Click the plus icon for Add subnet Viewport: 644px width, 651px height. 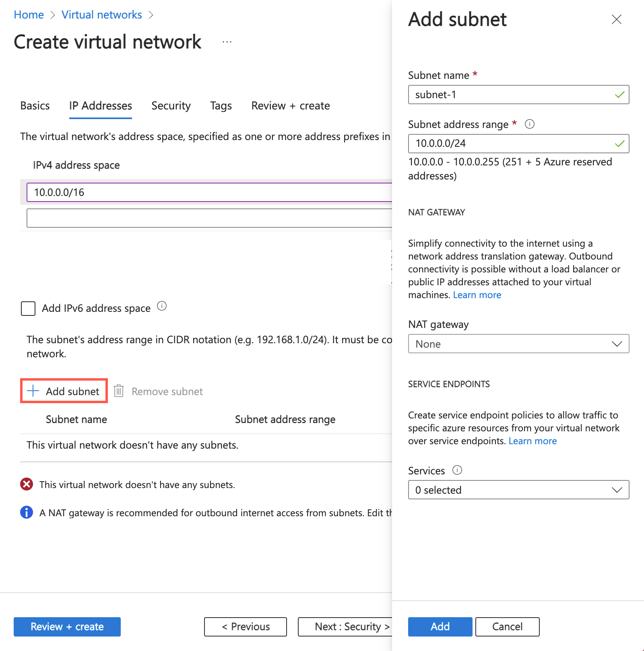[33, 391]
